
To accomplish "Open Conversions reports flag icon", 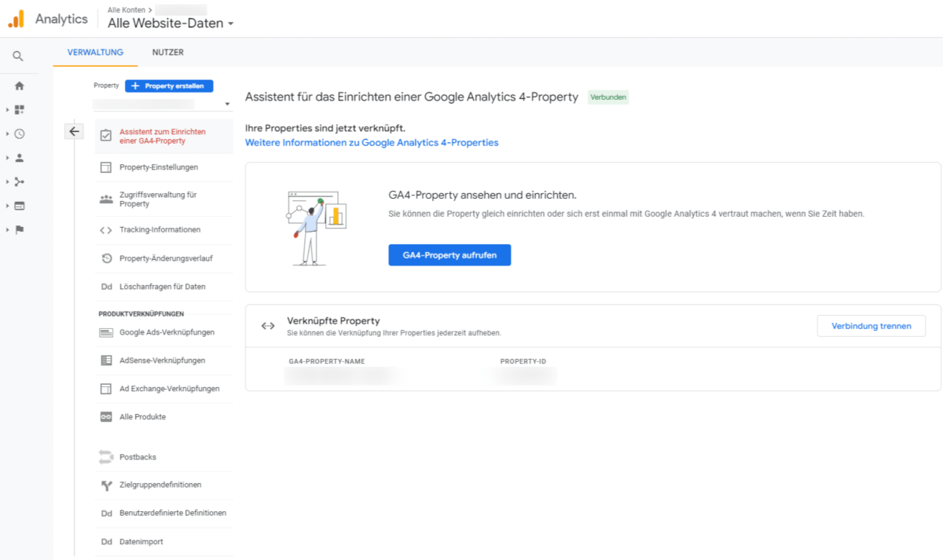I will [20, 229].
